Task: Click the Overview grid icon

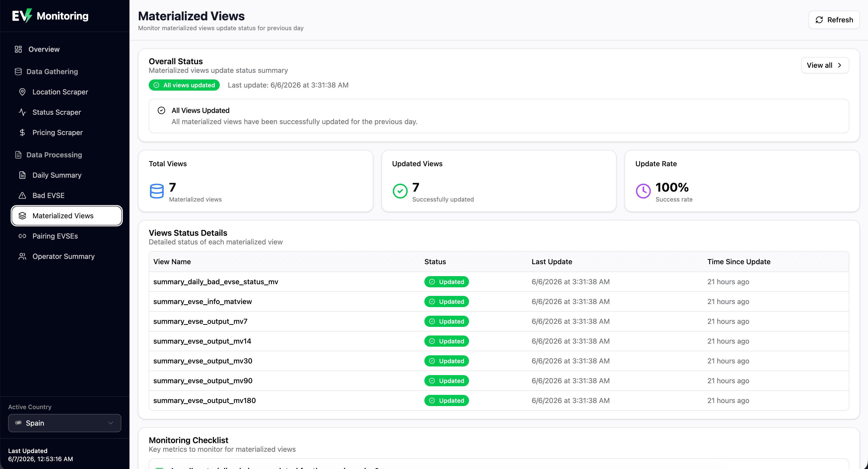Action: [18, 49]
